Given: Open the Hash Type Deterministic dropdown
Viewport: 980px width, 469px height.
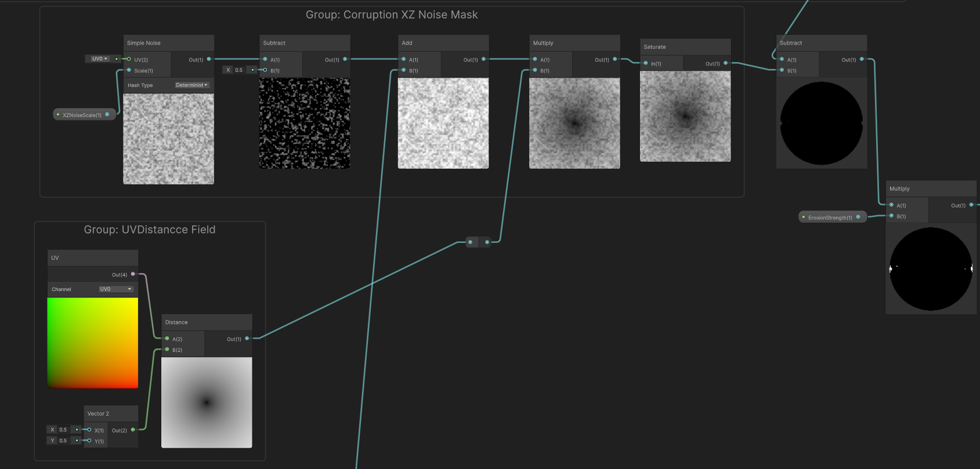Looking at the screenshot, I should pos(191,85).
